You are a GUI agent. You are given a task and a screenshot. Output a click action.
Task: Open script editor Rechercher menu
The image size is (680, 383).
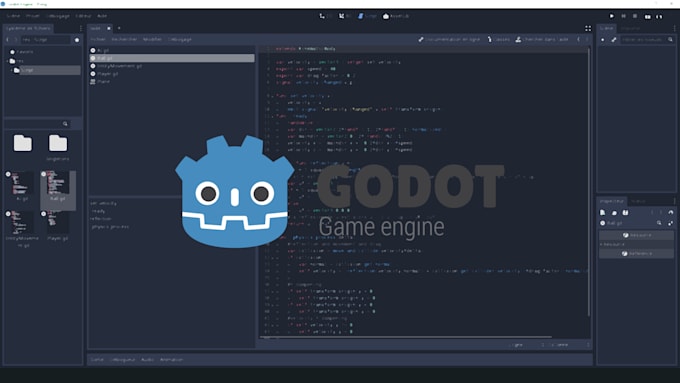tap(124, 39)
